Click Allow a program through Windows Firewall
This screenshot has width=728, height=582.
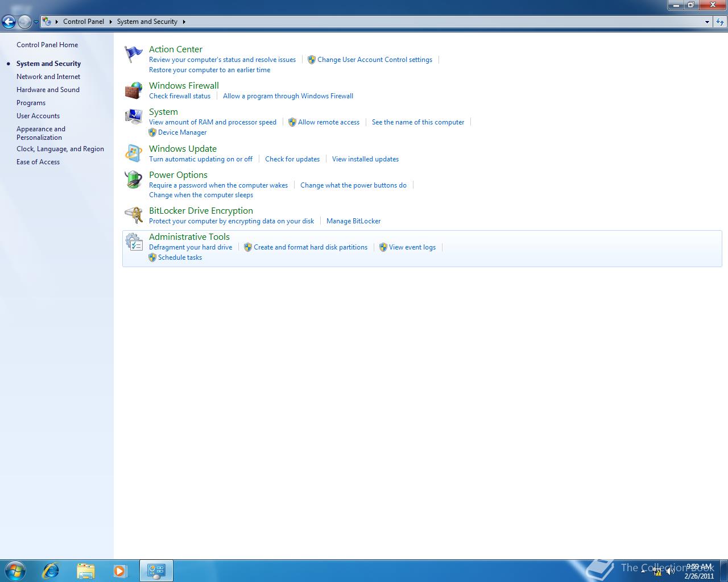288,96
